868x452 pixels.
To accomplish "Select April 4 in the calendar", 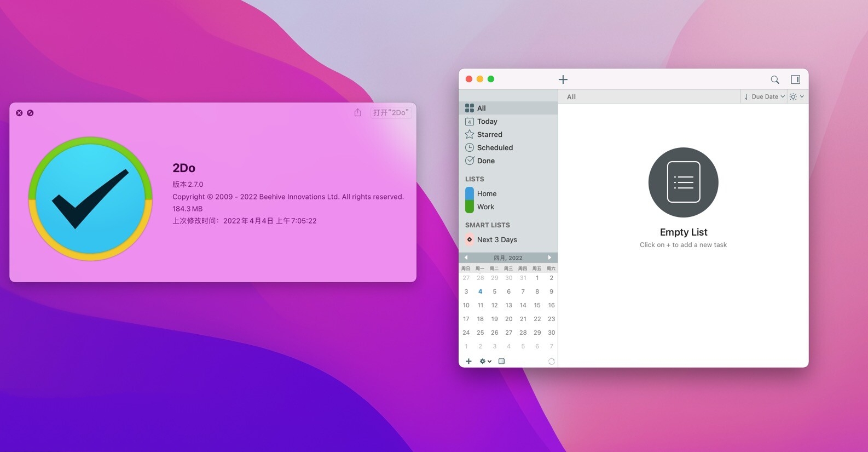I will [x=480, y=291].
